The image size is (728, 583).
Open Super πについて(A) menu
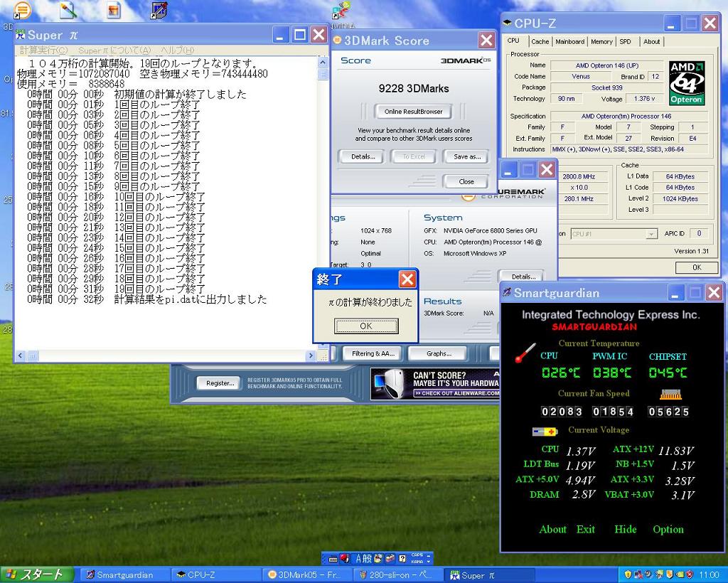pos(114,50)
